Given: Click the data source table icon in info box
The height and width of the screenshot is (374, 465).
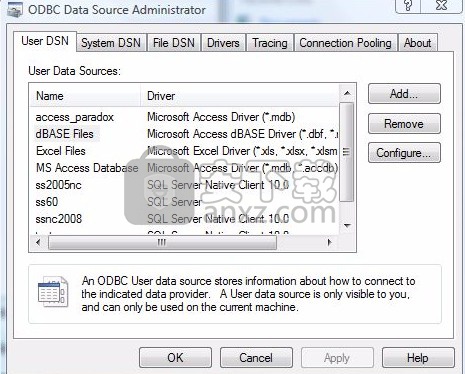Looking at the screenshot, I should click(x=53, y=291).
